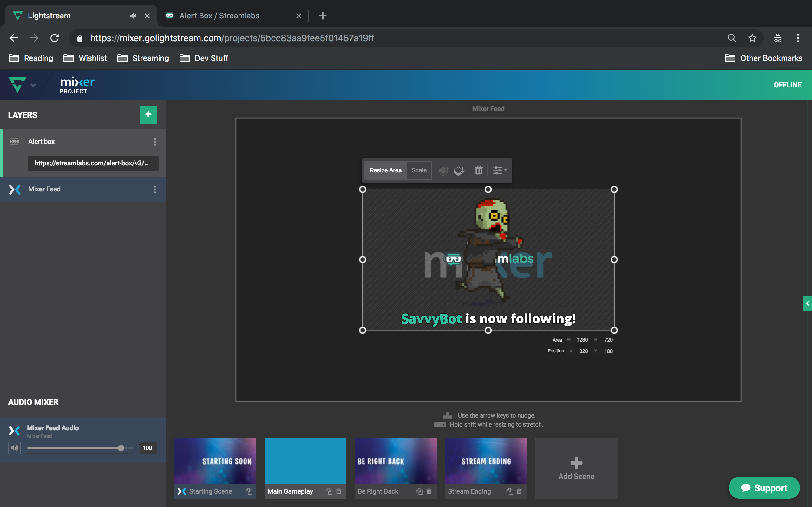812x507 pixels.
Task: Switch to the Alert Box / Streamlabs tab
Action: point(219,16)
